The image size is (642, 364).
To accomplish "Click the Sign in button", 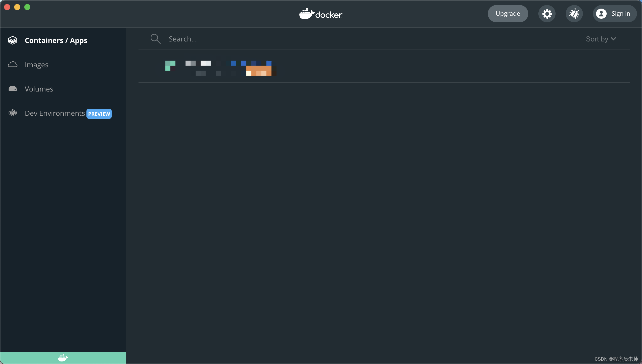I will point(615,14).
